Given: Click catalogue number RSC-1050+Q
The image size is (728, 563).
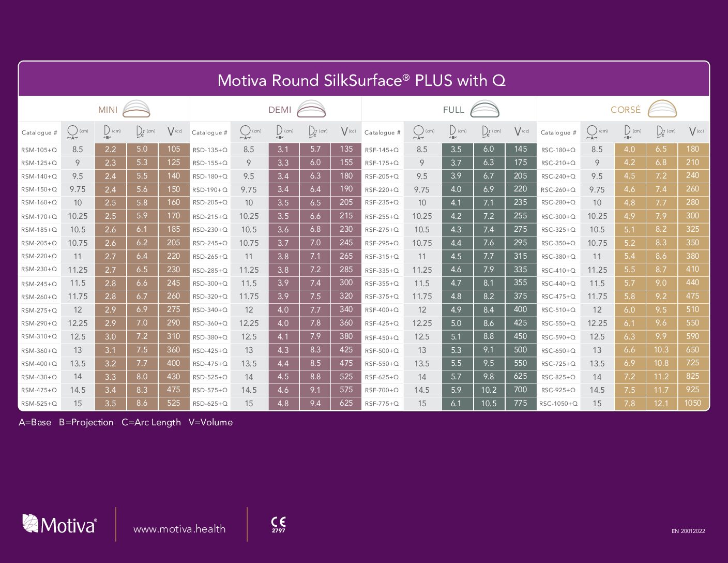Looking at the screenshot, I should point(558,404).
